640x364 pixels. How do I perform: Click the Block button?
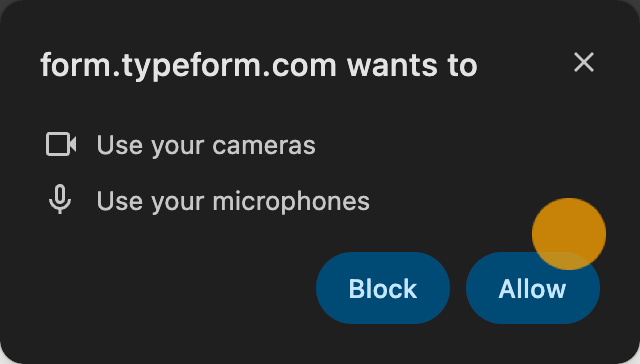(x=383, y=288)
